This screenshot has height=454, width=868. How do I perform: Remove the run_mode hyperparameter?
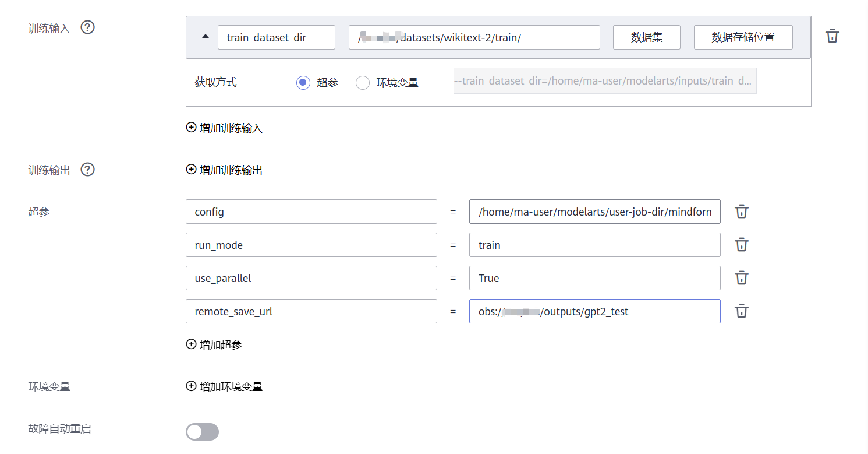click(741, 245)
